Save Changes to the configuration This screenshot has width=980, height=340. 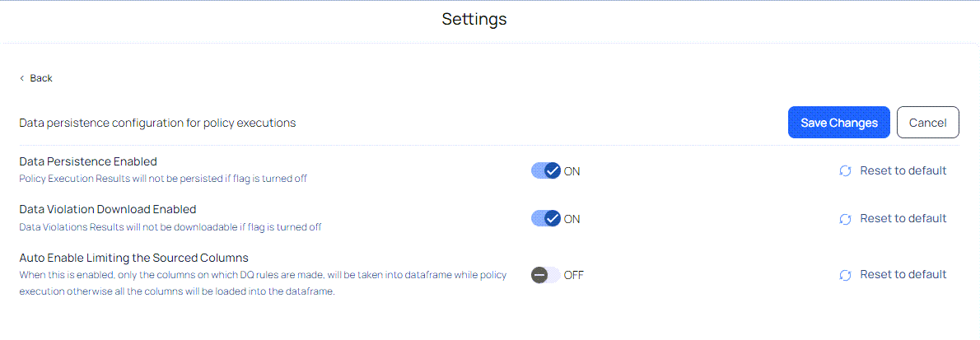pos(838,123)
